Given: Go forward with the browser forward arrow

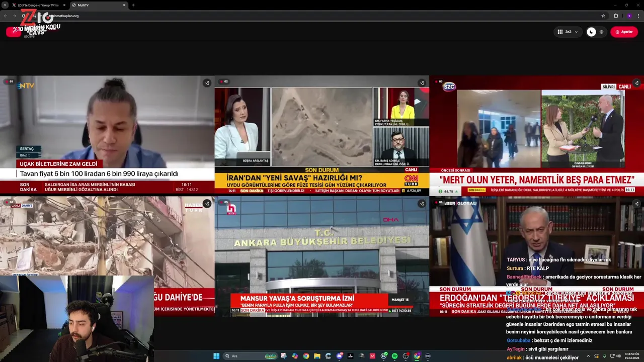Looking at the screenshot, I should click(14, 16).
